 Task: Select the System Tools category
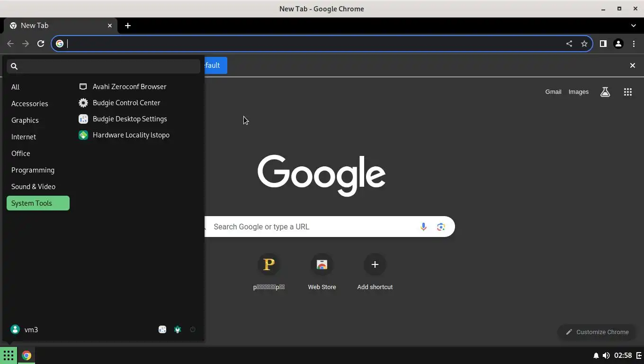(38, 203)
